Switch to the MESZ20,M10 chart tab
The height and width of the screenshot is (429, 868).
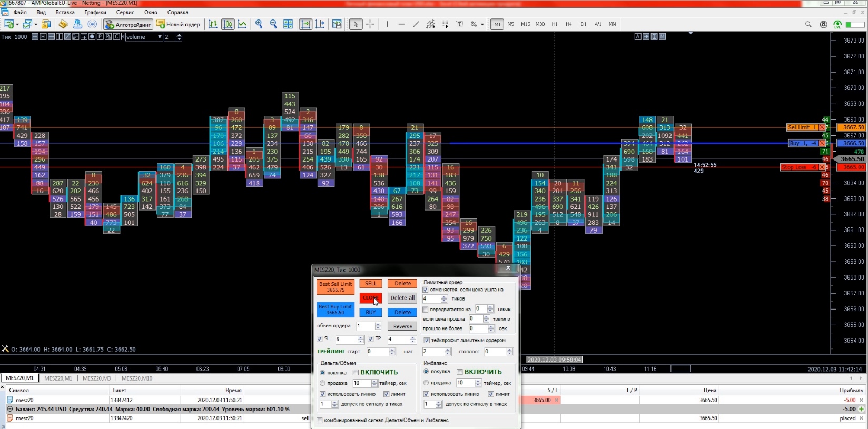136,378
